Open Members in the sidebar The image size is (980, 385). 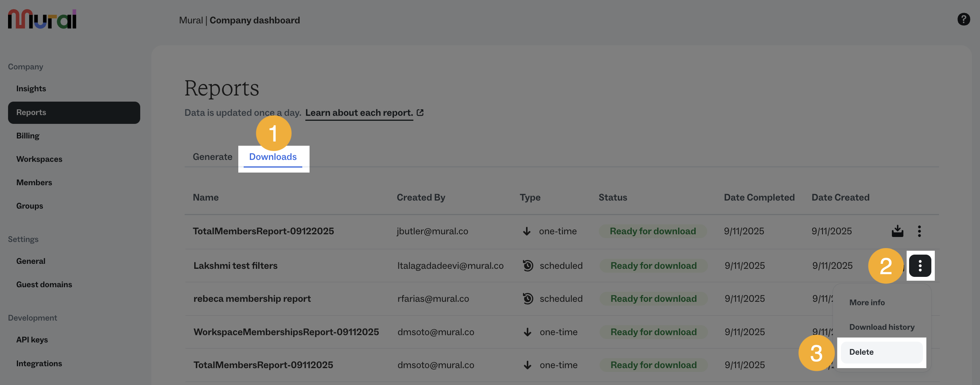(x=34, y=183)
